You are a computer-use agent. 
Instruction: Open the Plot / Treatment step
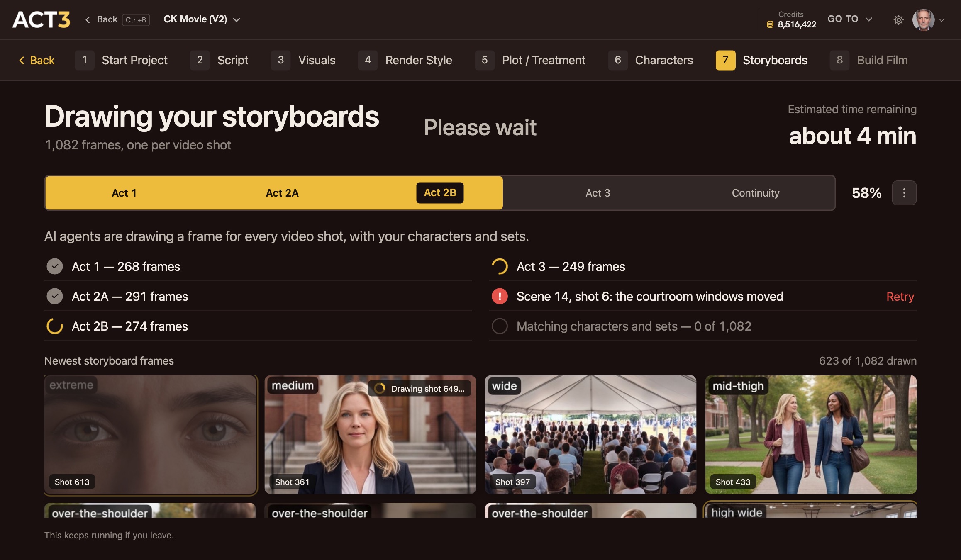pos(530,60)
